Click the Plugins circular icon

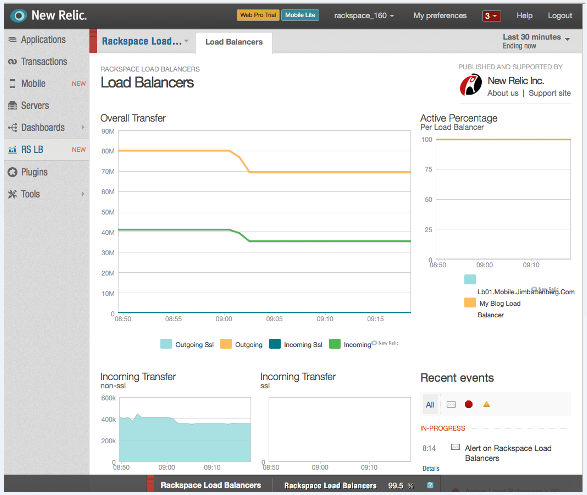[12, 172]
